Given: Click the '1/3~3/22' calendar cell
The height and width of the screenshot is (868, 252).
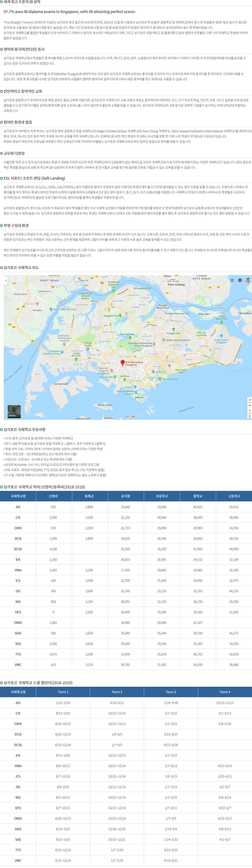Looking at the screenshot, I should click(x=171, y=724).
